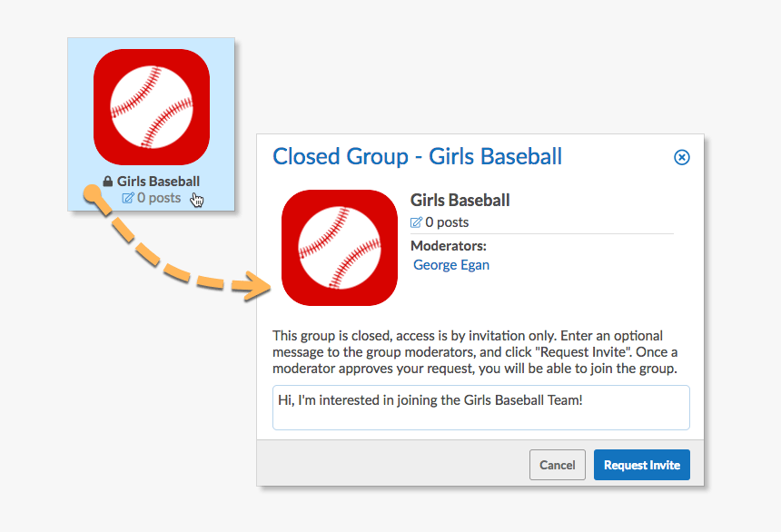Click the lock icon beside Girls Baseball tile
The image size is (781, 532).
click(x=107, y=182)
